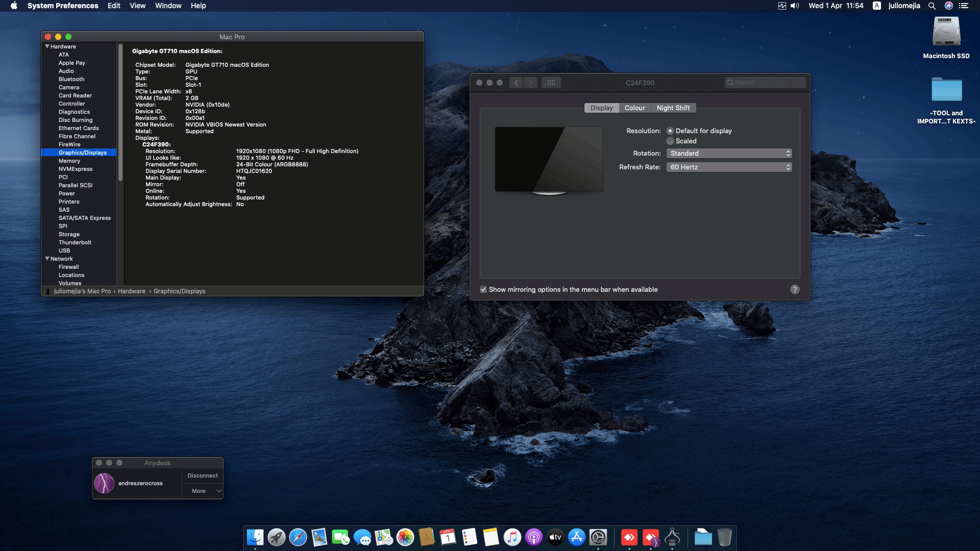980x551 pixels.
Task: Click the help question mark in Displays window
Action: 794,289
